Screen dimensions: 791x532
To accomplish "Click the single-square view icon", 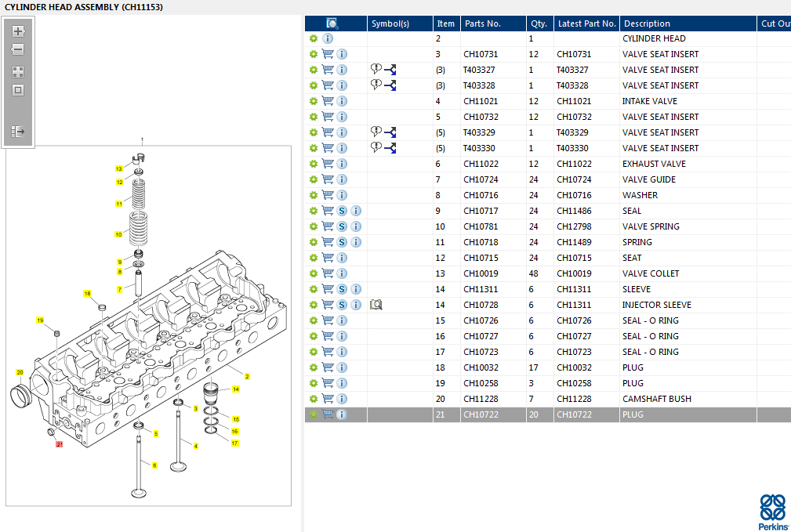I will [18, 90].
